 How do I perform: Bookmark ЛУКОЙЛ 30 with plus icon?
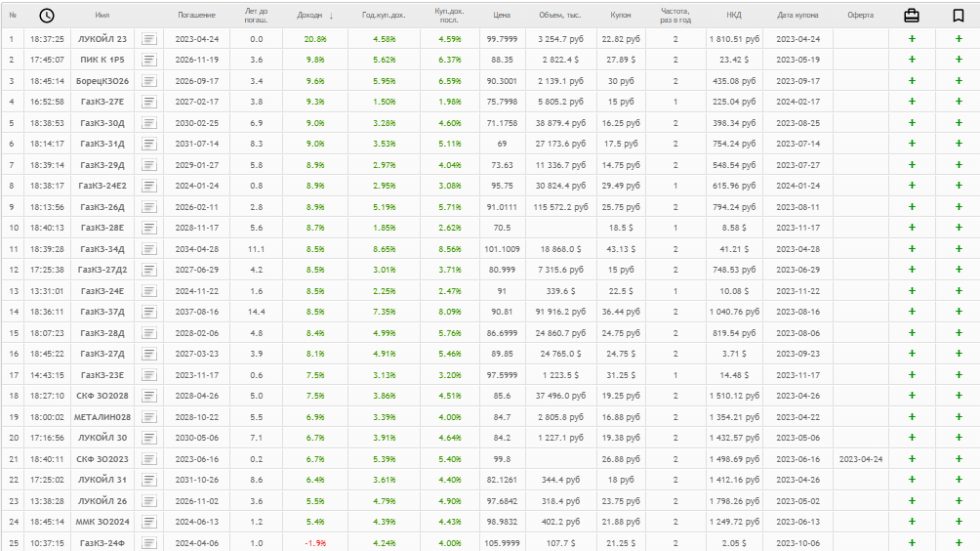(959, 437)
